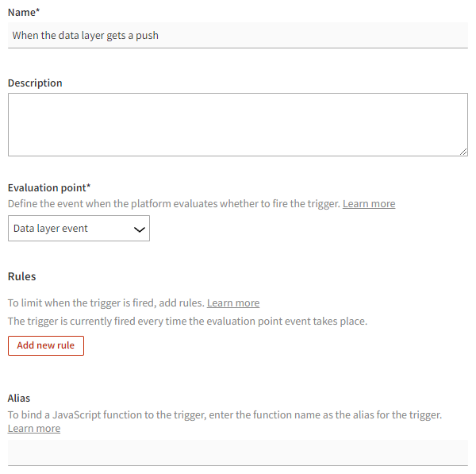Open the Evaluation point dropdown
This screenshot has width=476, height=474.
[79, 229]
